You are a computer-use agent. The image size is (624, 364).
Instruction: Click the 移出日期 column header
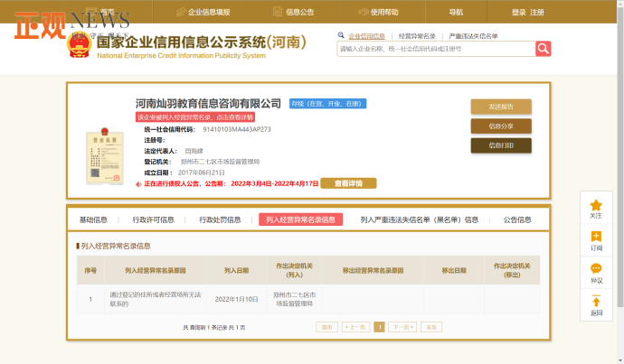[x=454, y=270]
